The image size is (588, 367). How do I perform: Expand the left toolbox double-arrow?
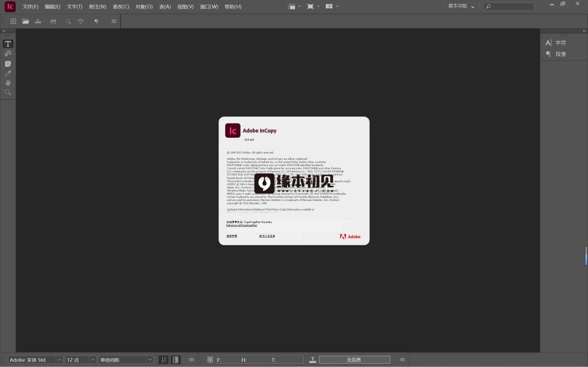(x=4, y=30)
